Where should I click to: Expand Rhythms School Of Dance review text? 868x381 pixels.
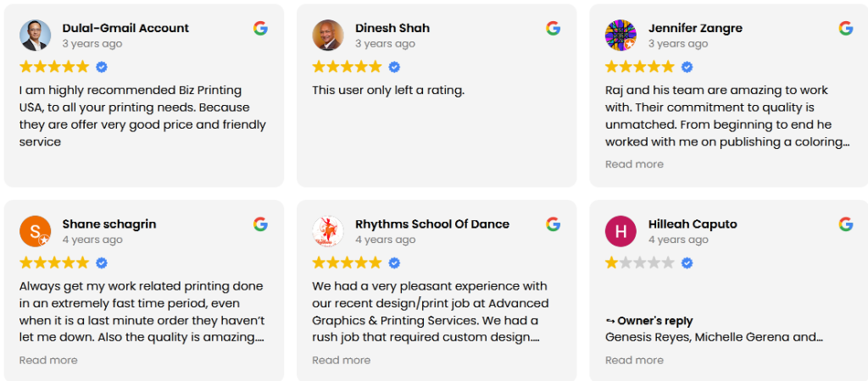(341, 361)
